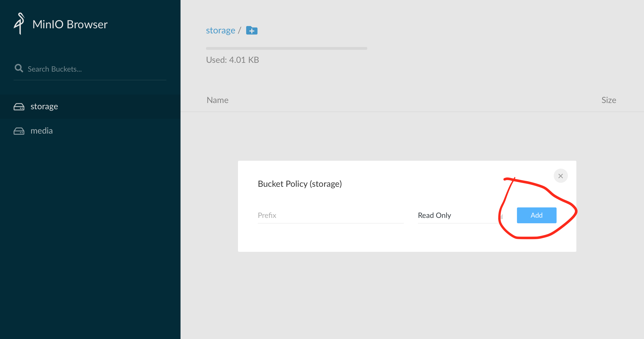
Task: Click the MinIO flamingo logo icon
Action: coord(19,24)
